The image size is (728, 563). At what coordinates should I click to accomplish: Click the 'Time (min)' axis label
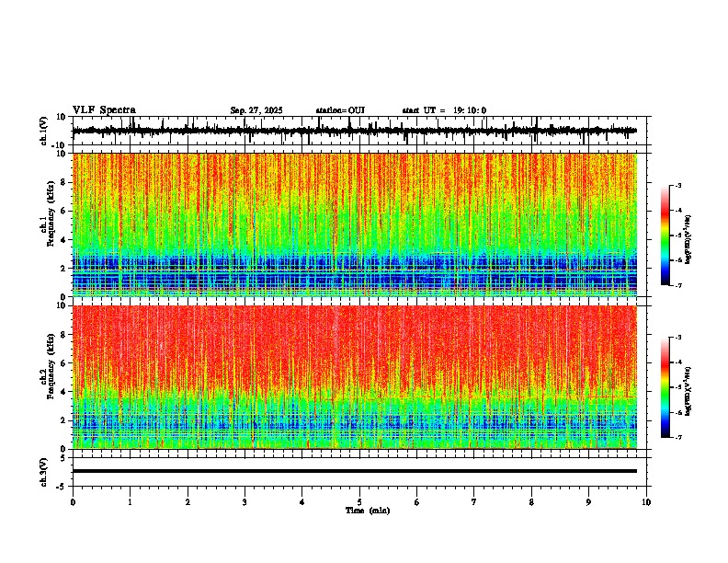pyautogui.click(x=368, y=511)
